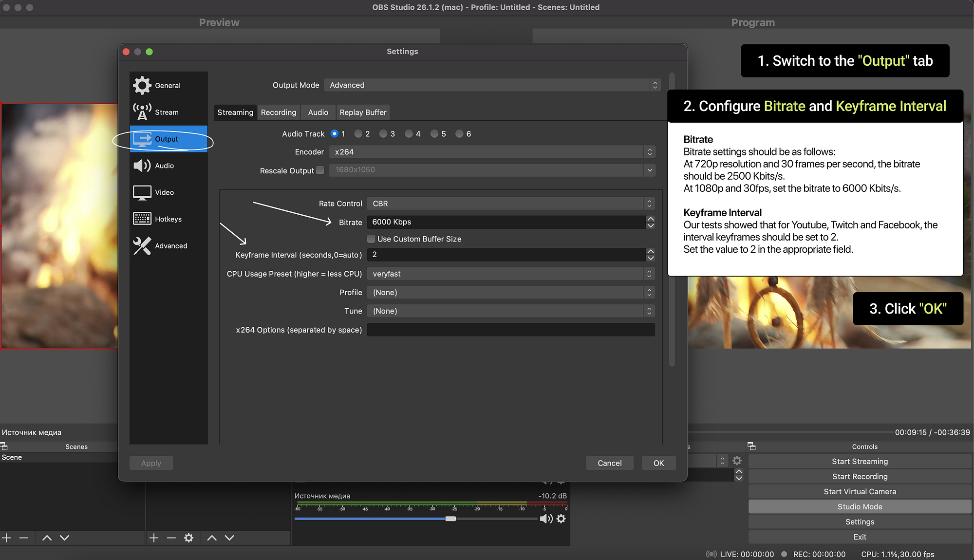Open CPU Usage Preset veryfast dropdown
Viewport: 974px width, 560px height.
click(x=510, y=274)
